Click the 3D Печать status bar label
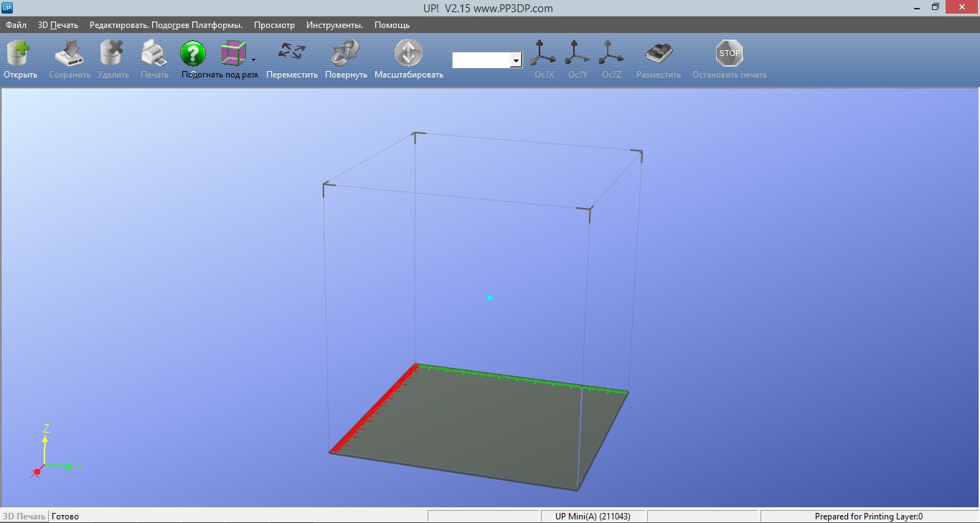980x523 pixels. (x=24, y=517)
